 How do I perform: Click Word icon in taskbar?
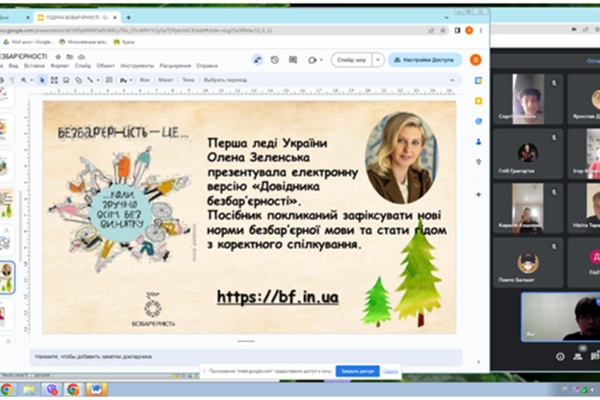point(96,389)
